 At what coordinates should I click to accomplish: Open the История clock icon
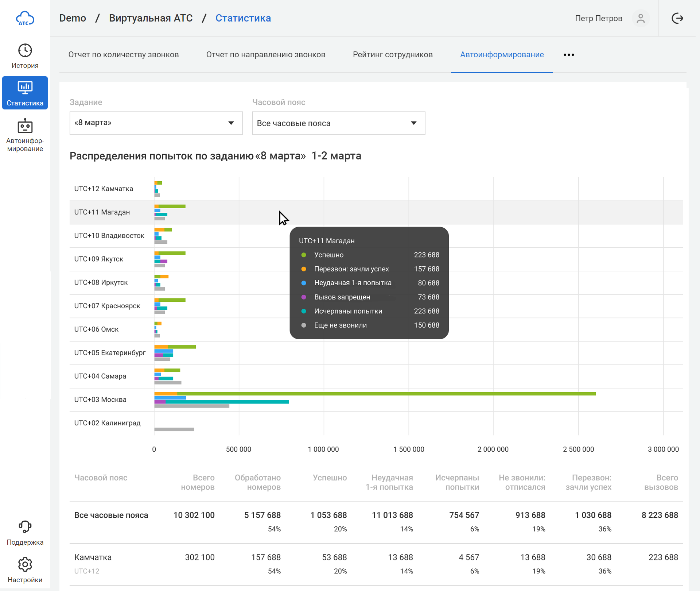25,50
